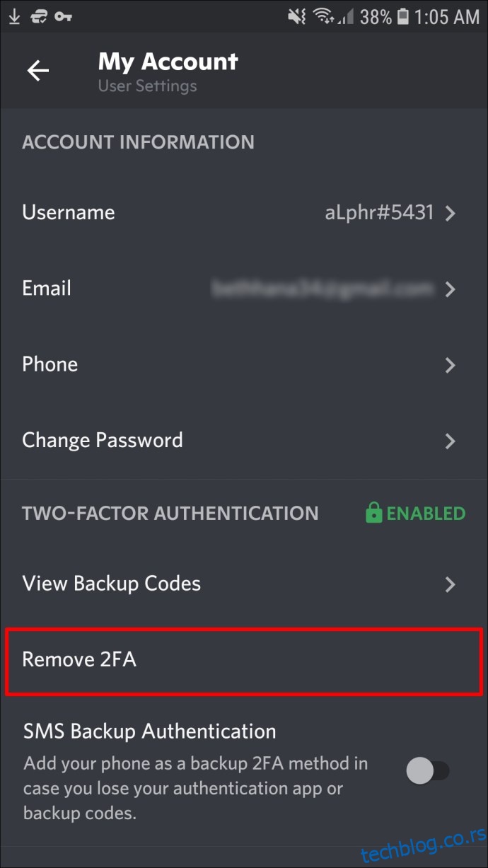The width and height of the screenshot is (488, 868).
Task: Open the Change Password row
Action: click(x=244, y=441)
